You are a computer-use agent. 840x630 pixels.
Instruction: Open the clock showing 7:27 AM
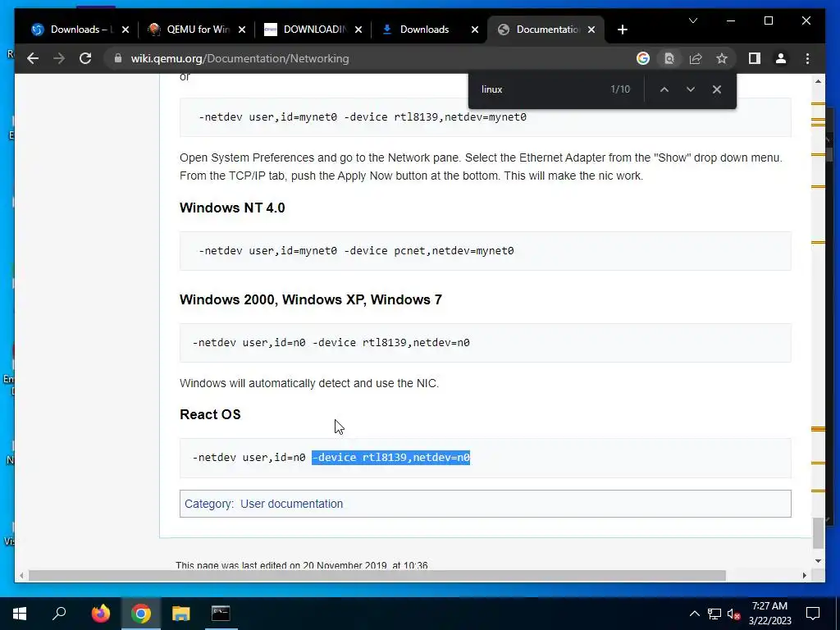pyautogui.click(x=769, y=614)
